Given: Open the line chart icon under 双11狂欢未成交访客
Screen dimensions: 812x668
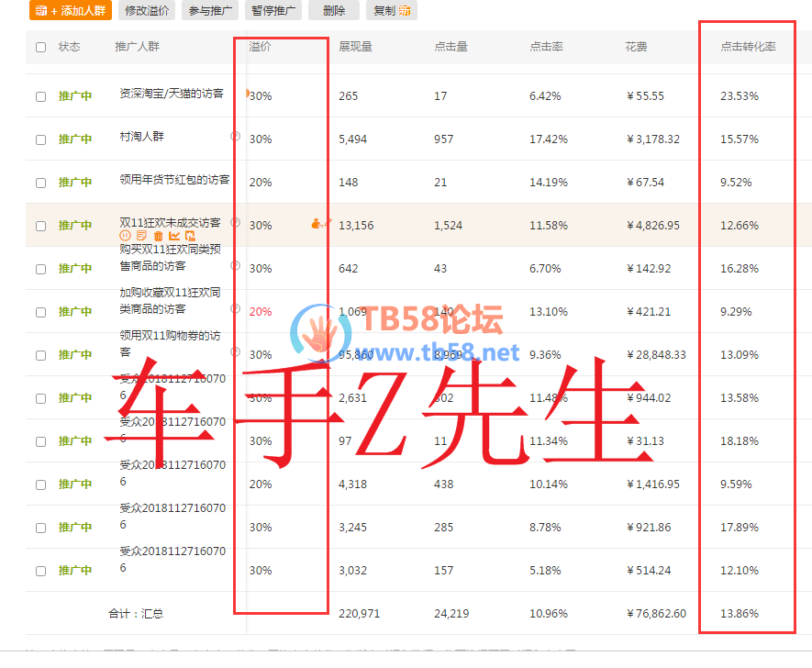Looking at the screenshot, I should (x=174, y=236).
